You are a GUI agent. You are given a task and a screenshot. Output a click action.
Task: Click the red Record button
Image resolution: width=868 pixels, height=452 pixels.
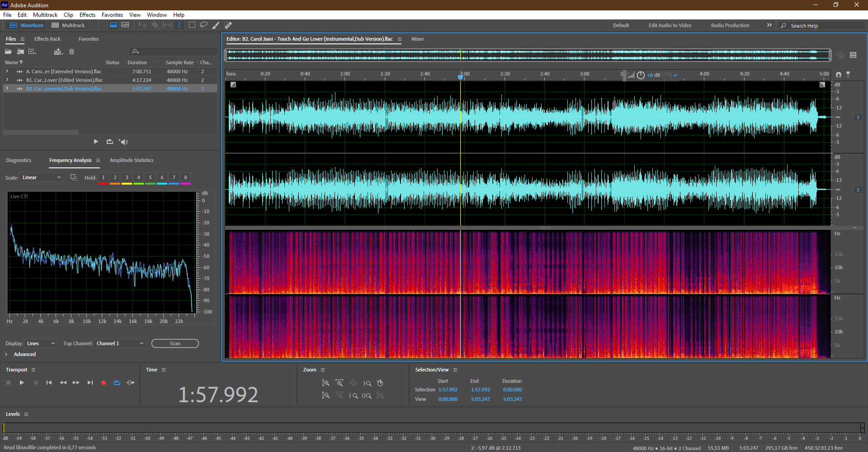tap(104, 383)
